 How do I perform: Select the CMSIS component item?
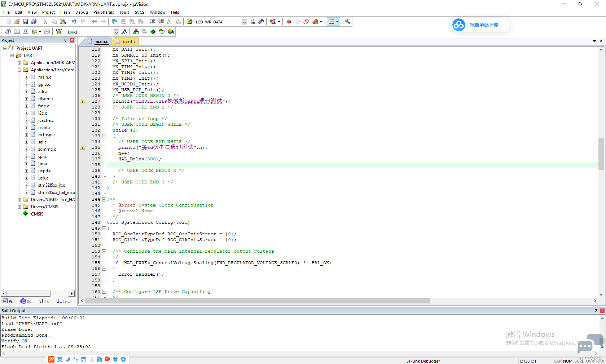[37, 214]
